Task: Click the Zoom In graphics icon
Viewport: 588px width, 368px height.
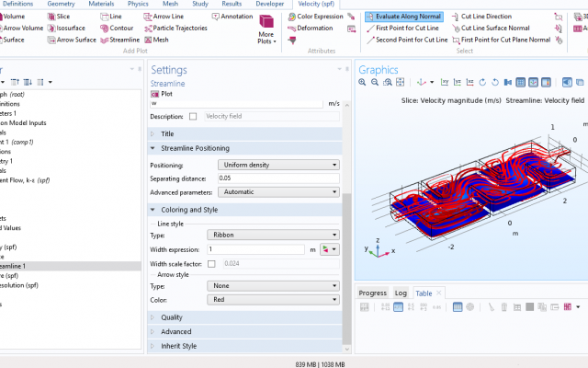Action: (362, 82)
